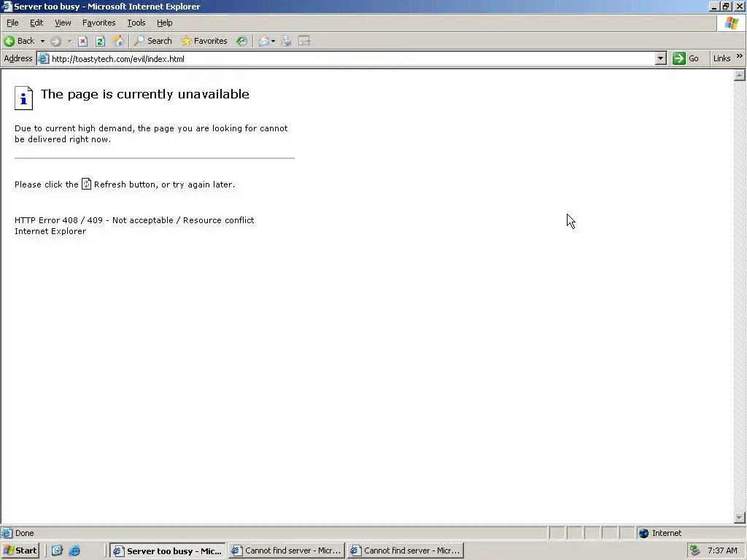Click the address bar URL field
This screenshot has width=747, height=560.
coord(352,59)
